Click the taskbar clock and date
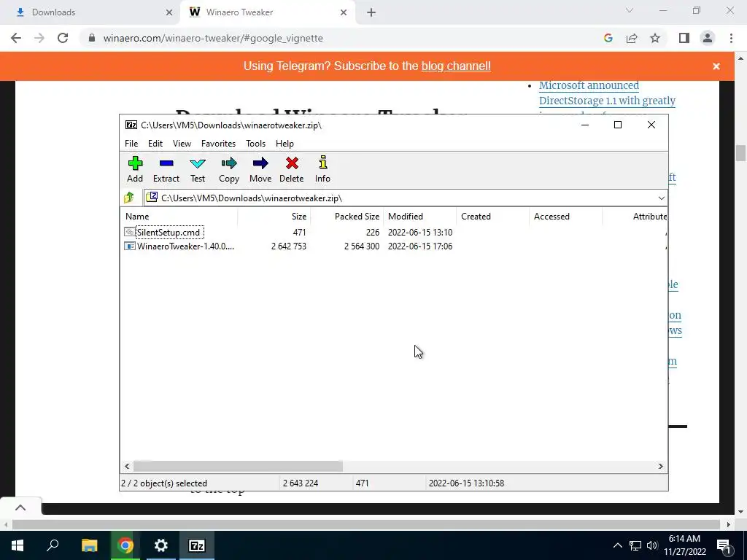 pos(684,545)
